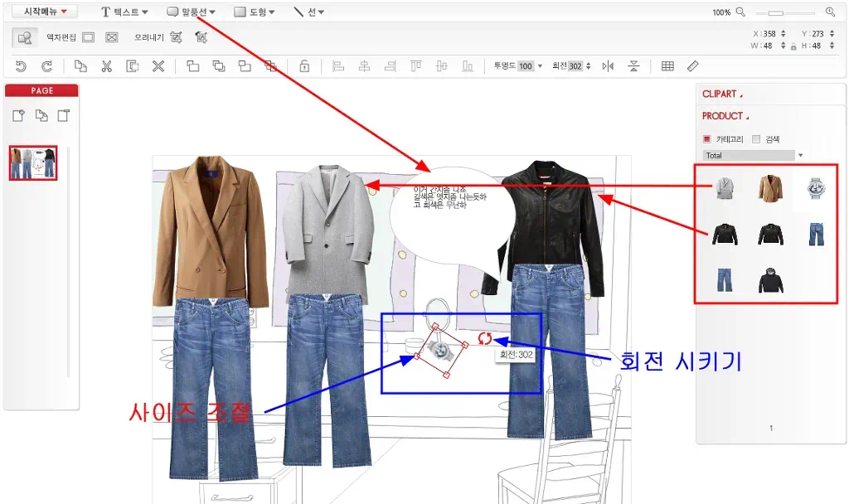Align objects to vertical middle
The height and width of the screenshot is (504, 849).
point(442,66)
